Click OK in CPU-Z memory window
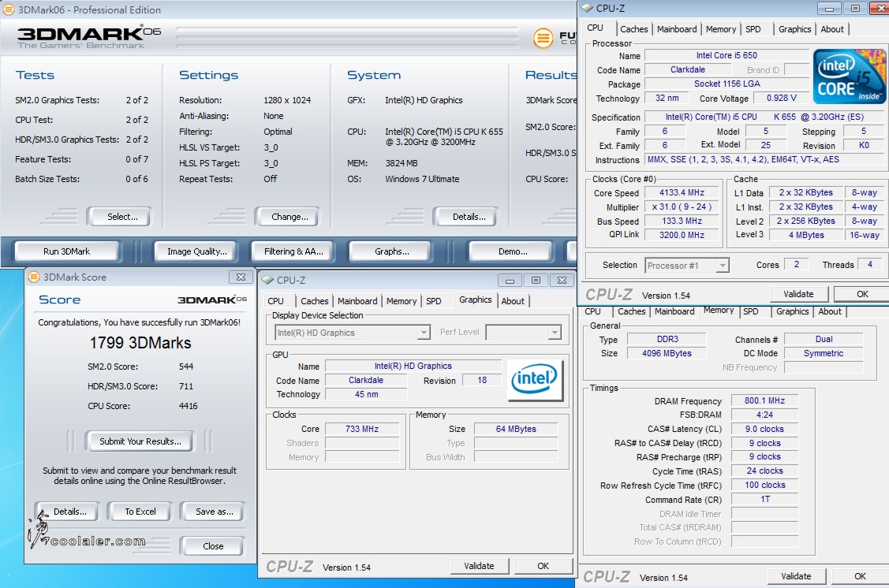The width and height of the screenshot is (889, 588). (860, 575)
